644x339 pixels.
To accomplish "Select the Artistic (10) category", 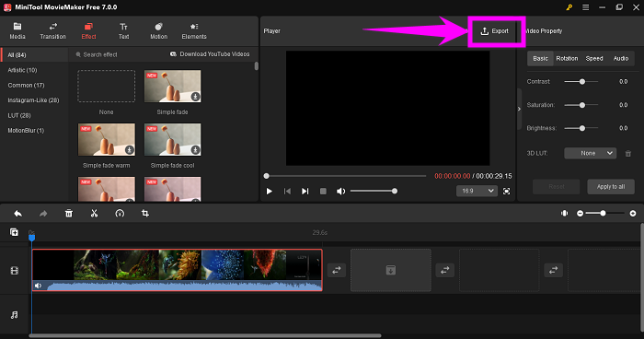I will pos(22,70).
